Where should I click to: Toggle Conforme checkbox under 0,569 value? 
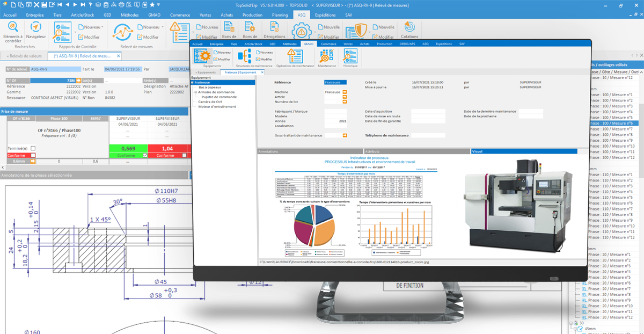[145, 155]
